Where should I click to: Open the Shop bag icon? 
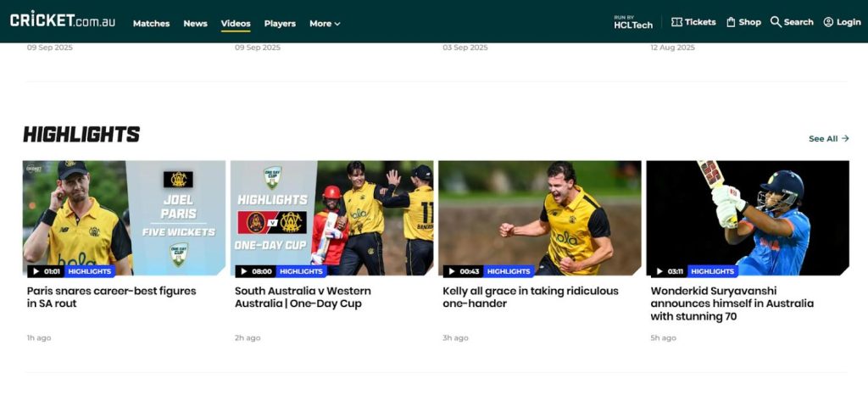tap(731, 22)
